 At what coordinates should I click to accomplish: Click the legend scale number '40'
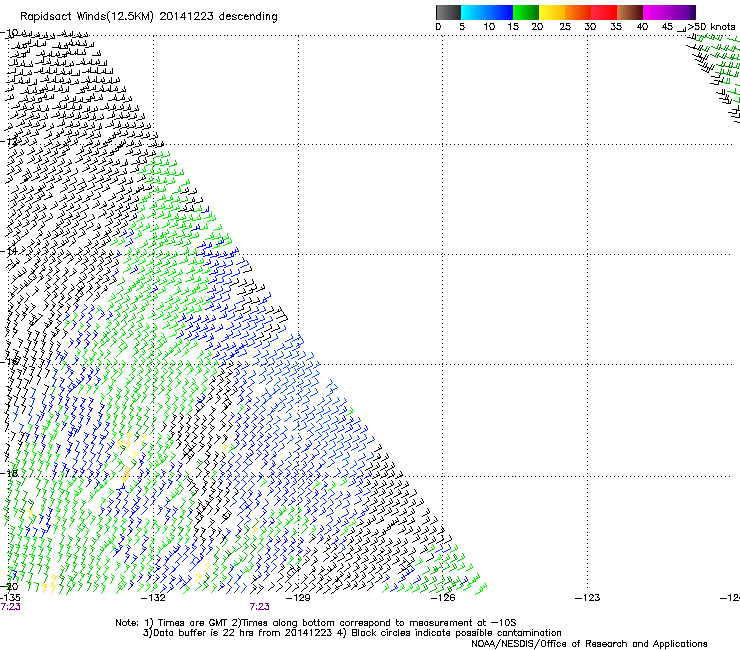tap(642, 27)
